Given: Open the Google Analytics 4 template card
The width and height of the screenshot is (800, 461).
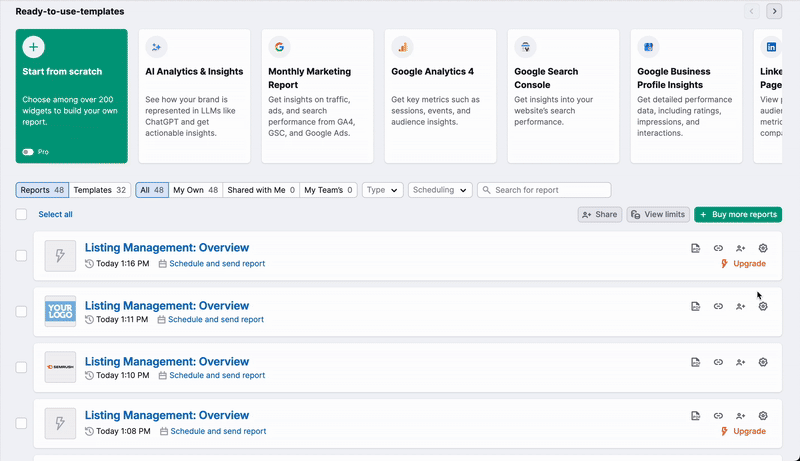Looking at the screenshot, I should click(x=441, y=96).
